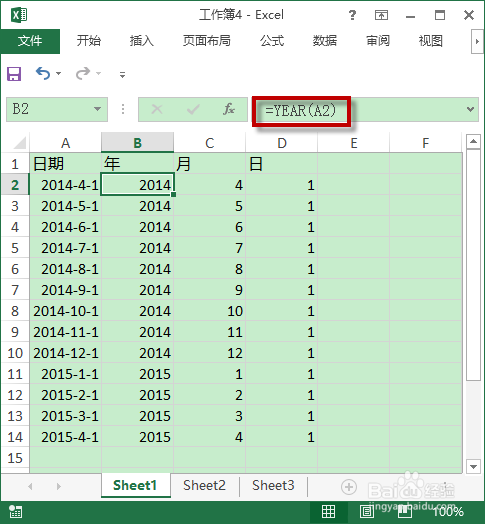The width and height of the screenshot is (485, 524).
Task: Select column F header
Action: pyautogui.click(x=426, y=143)
